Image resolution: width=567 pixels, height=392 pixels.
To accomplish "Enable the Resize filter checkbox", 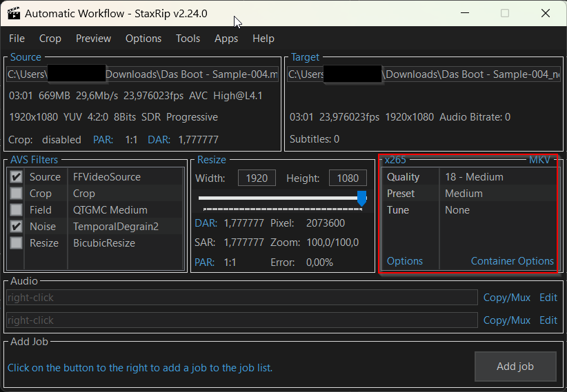I will [x=17, y=243].
